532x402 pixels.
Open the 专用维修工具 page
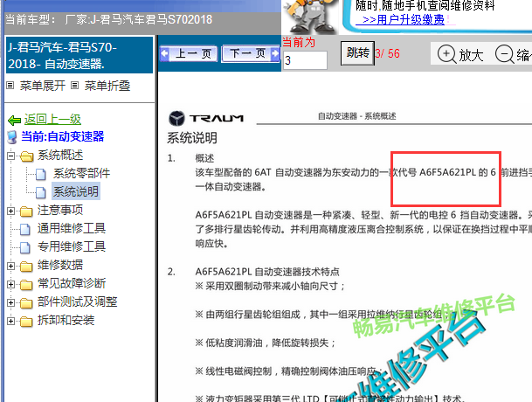pos(72,246)
